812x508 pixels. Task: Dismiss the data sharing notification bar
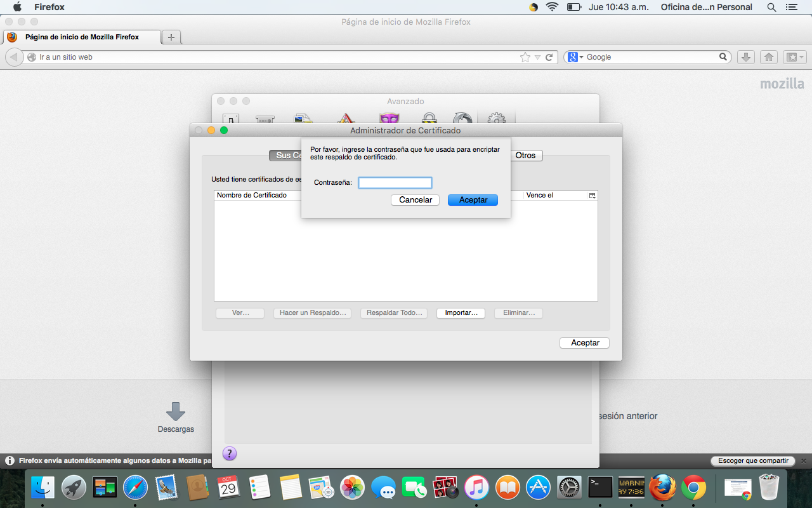point(804,461)
